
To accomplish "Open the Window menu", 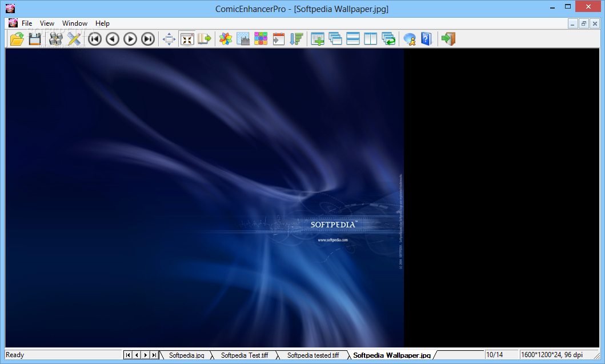I will point(75,23).
